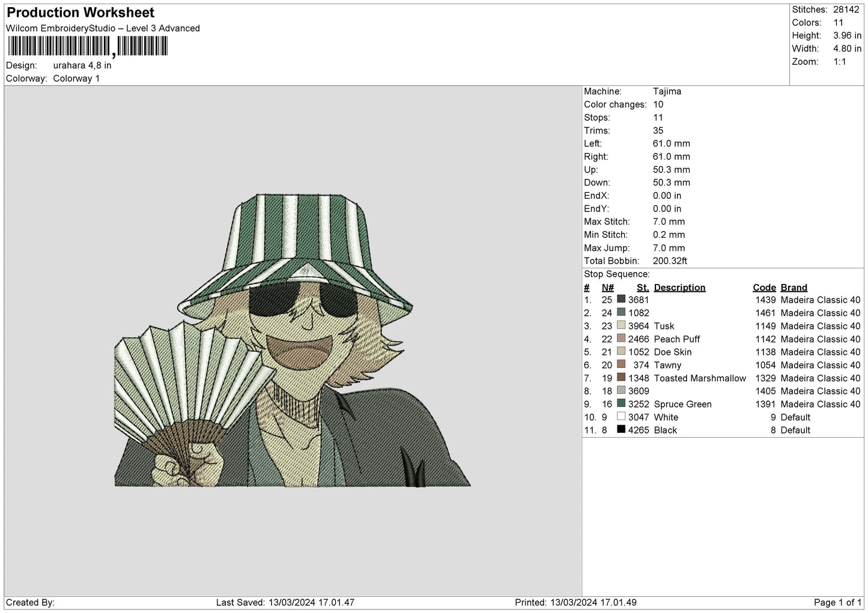Click the 'Created By:' footer label

click(x=30, y=602)
